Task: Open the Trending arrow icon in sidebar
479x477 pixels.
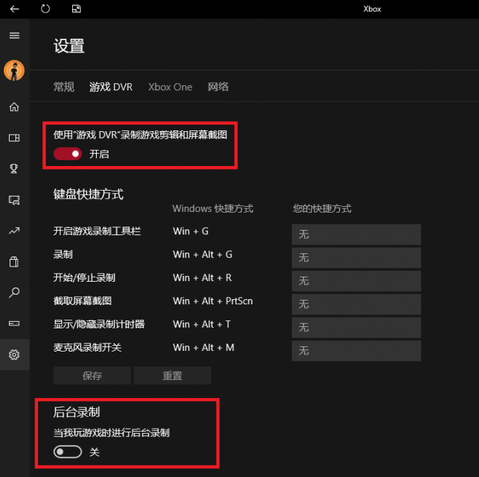Action: [14, 231]
